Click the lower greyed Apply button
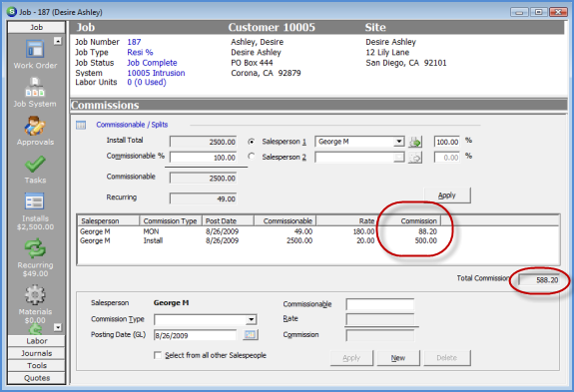Viewport: 574px width, 392px height. pos(351,358)
